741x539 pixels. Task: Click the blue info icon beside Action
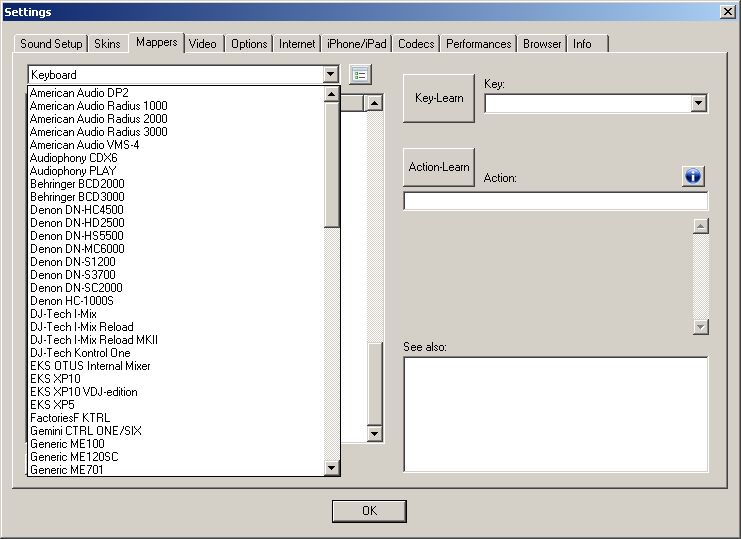pyautogui.click(x=693, y=176)
